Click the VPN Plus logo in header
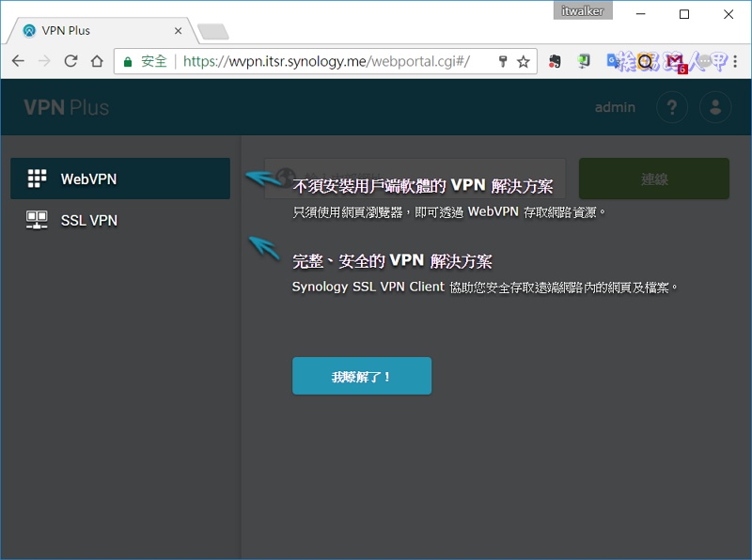This screenshot has height=560, width=752. [x=66, y=107]
